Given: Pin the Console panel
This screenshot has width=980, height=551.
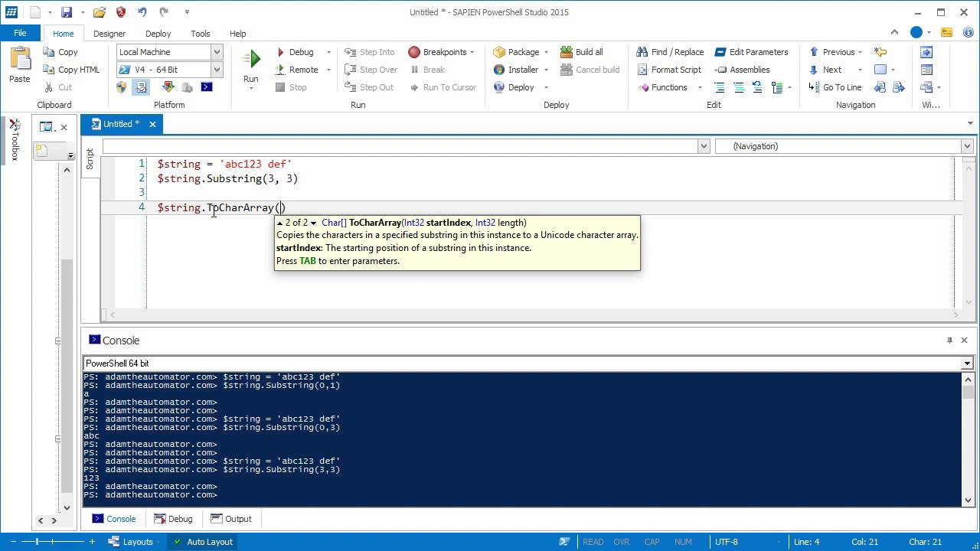Looking at the screenshot, I should 949,341.
